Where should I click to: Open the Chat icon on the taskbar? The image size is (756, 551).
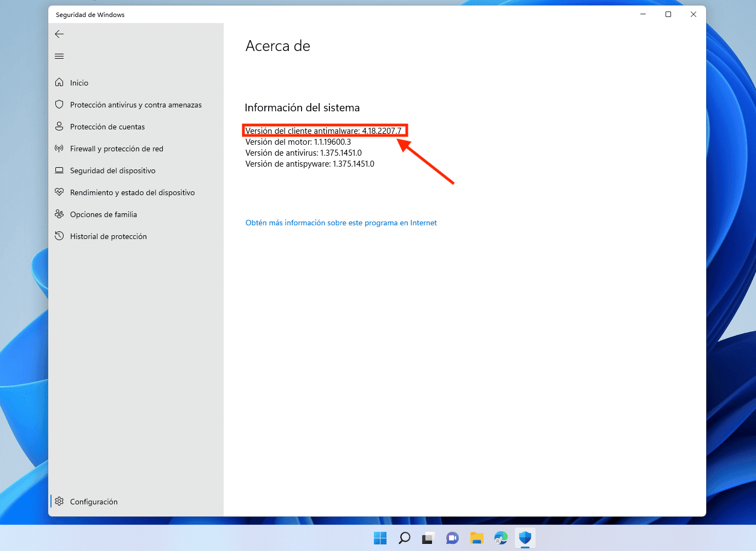(452, 538)
